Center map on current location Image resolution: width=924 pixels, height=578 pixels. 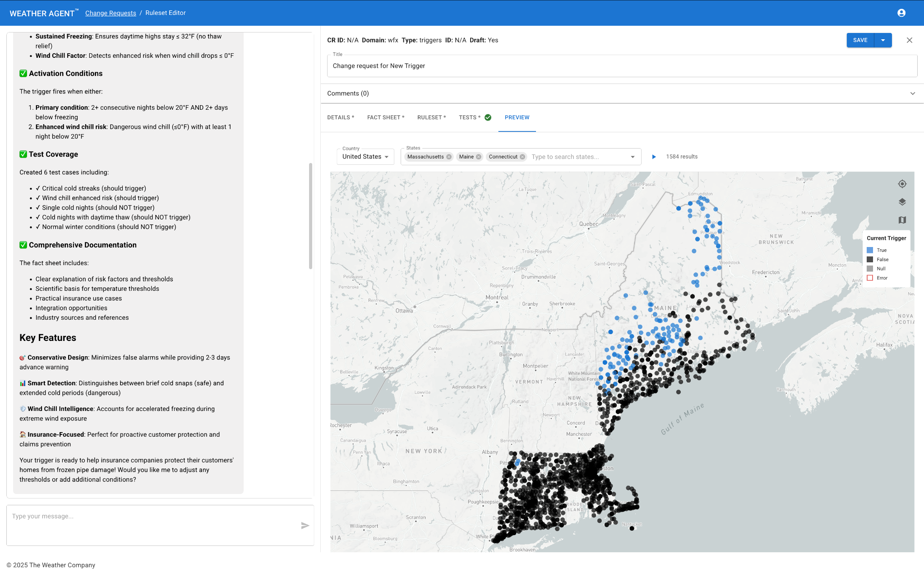coord(902,184)
